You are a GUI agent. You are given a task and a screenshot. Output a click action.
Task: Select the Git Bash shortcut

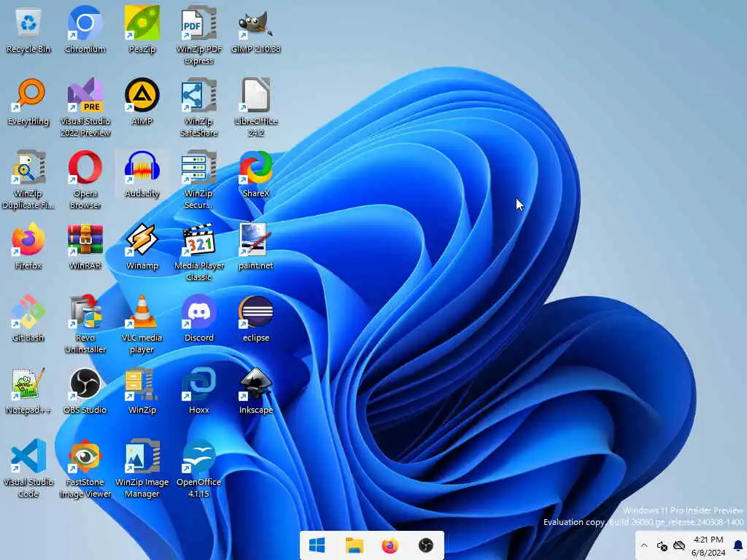(28, 319)
